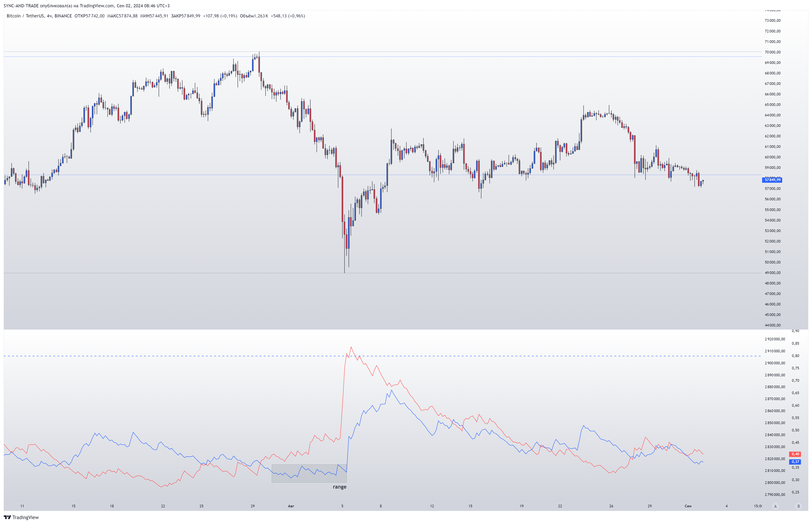Click the red indicator value label 0,40
The height and width of the screenshot is (524, 812).
[x=795, y=454]
